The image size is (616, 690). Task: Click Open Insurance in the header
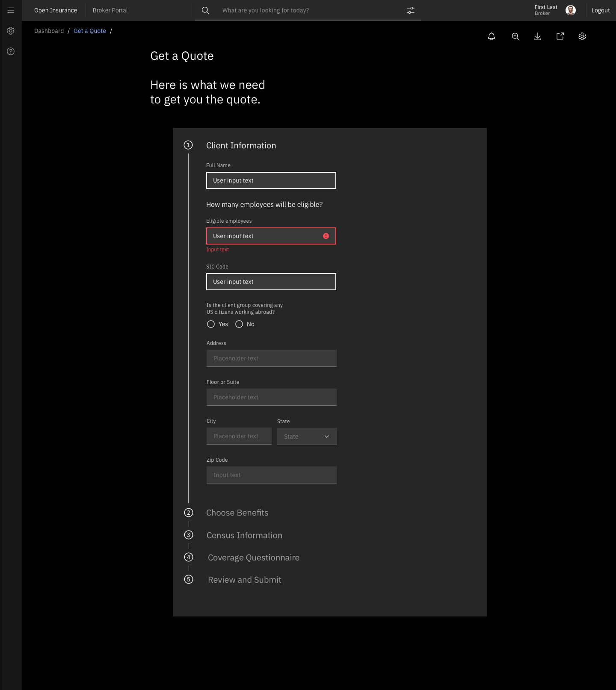pos(56,10)
